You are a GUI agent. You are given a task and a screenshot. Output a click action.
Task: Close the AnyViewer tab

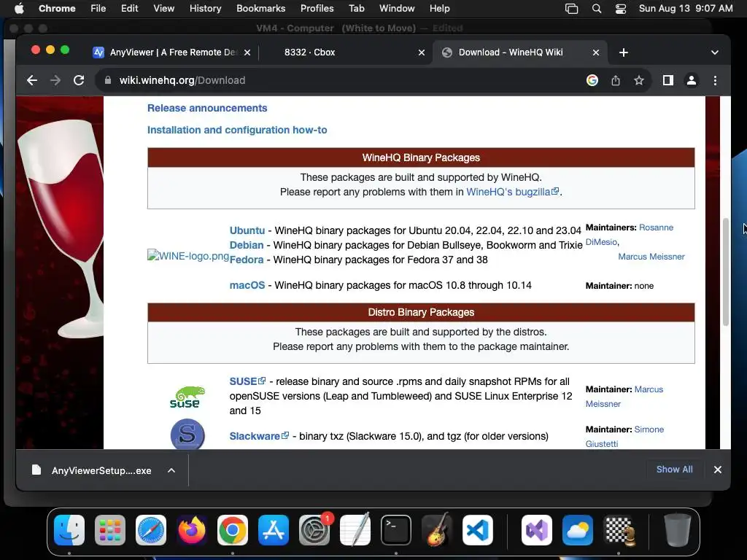(x=247, y=52)
